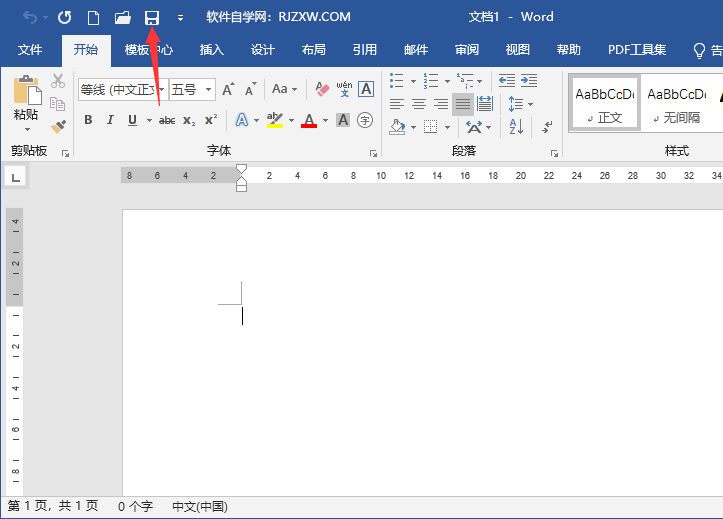The width and height of the screenshot is (723, 519).
Task: Toggle strikethrough abc
Action: point(167,121)
